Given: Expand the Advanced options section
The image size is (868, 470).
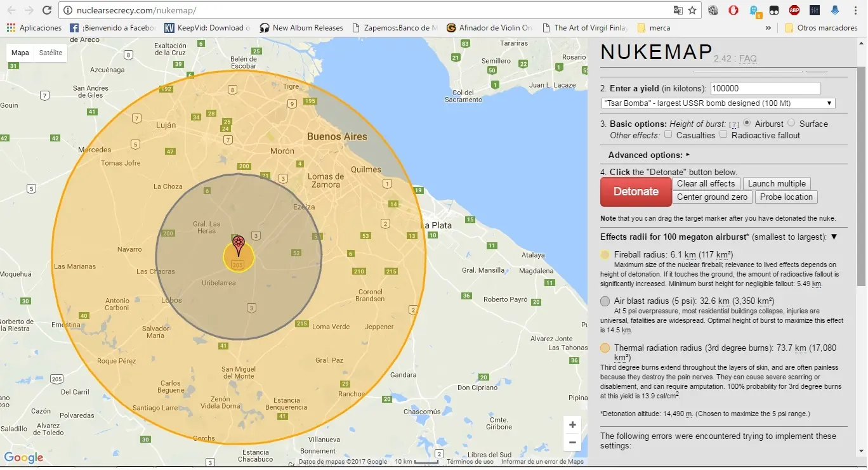Looking at the screenshot, I should click(648, 155).
